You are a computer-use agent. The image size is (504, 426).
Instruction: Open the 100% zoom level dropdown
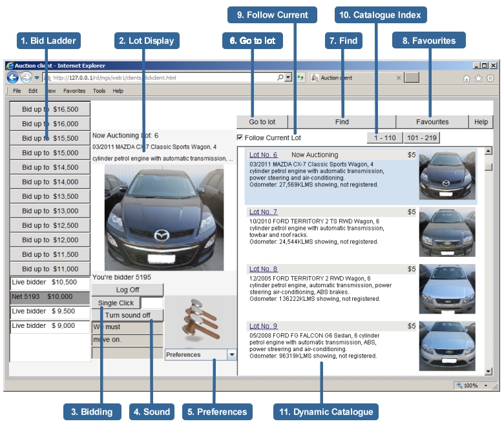485,385
